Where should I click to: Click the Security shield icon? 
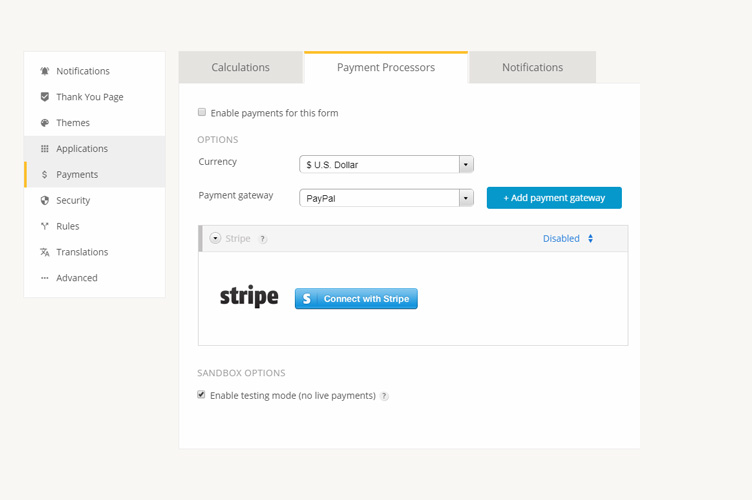45,200
